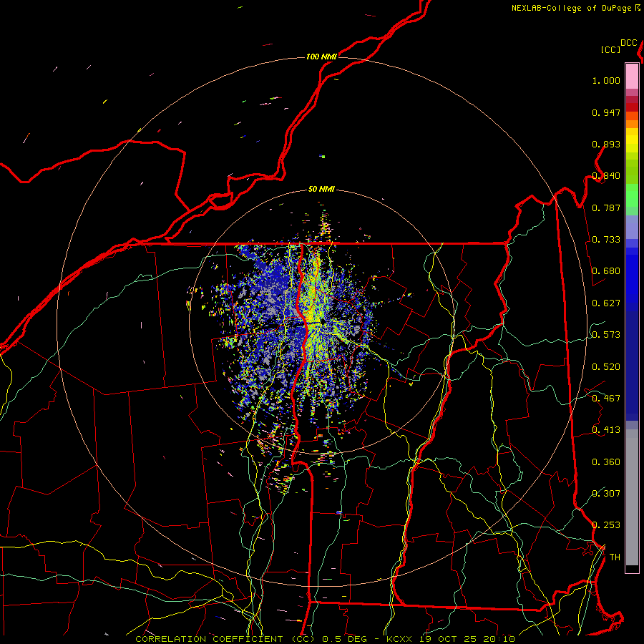
Task: Click the TH threshold legend label
Action: point(615,557)
